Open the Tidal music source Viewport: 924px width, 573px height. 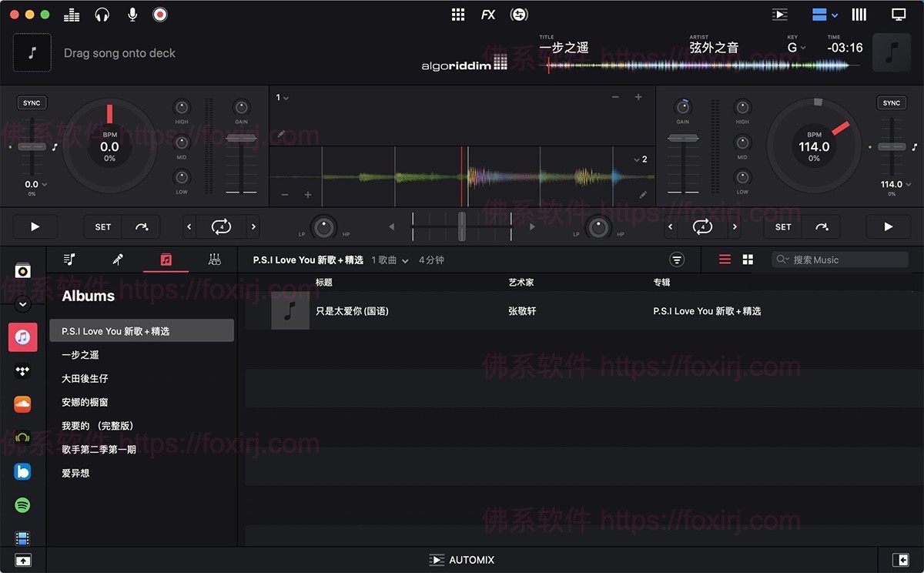(x=22, y=370)
